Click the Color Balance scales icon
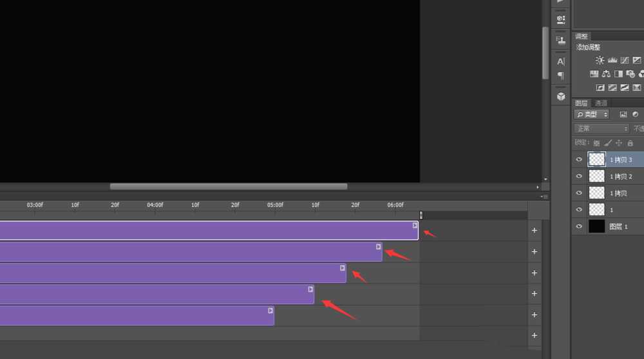The width and height of the screenshot is (644, 359). (x=606, y=74)
